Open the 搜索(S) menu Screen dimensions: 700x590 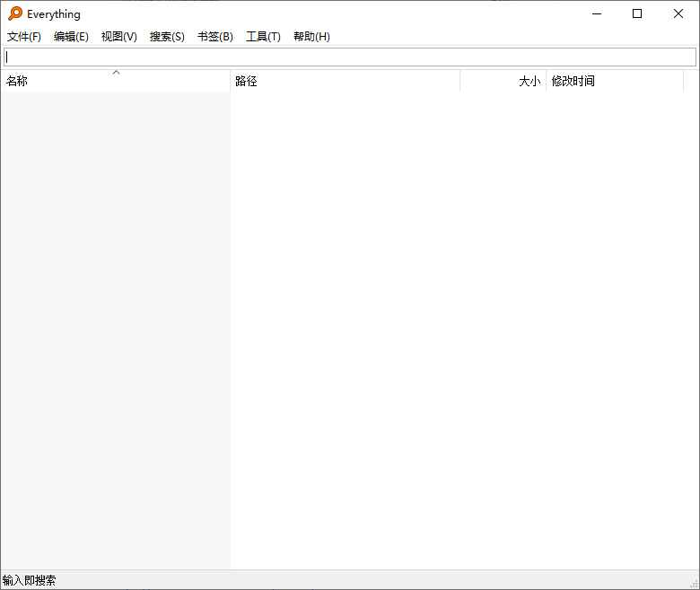pyautogui.click(x=167, y=37)
